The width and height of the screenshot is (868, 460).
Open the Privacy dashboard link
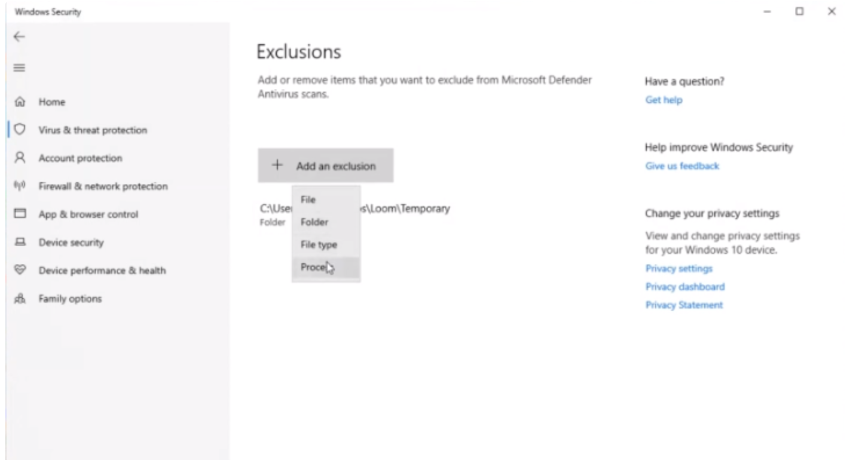point(684,287)
